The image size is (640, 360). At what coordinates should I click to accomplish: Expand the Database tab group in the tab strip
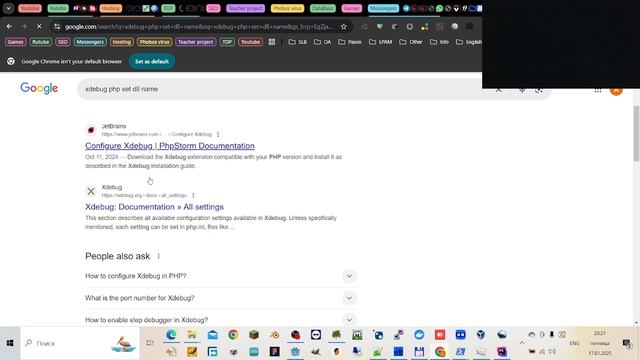(322, 8)
